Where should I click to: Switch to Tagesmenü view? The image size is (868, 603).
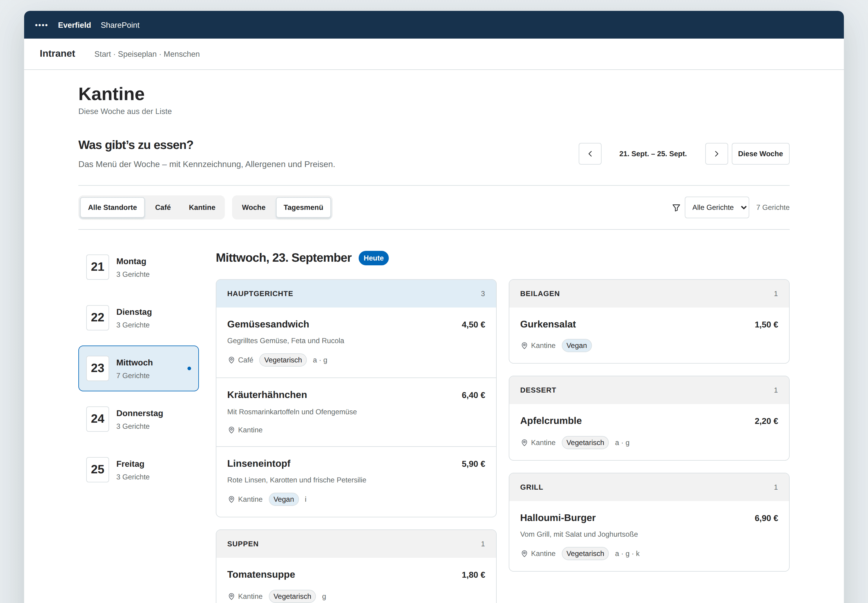click(303, 207)
